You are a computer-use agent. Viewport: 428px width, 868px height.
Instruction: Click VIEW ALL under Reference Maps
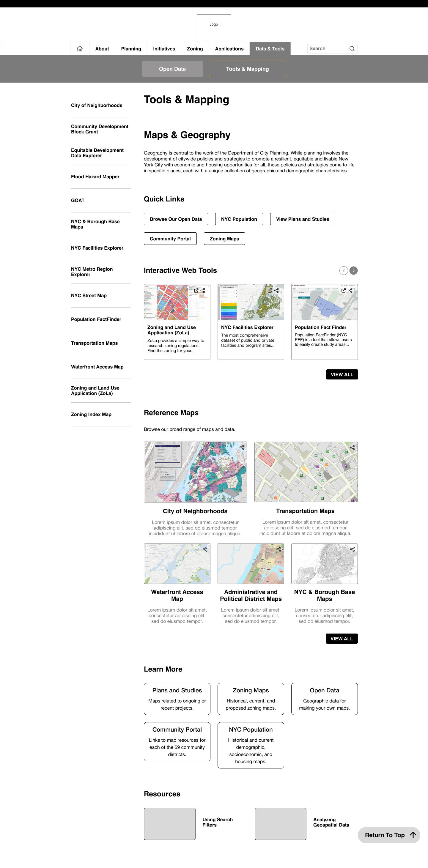pyautogui.click(x=342, y=639)
